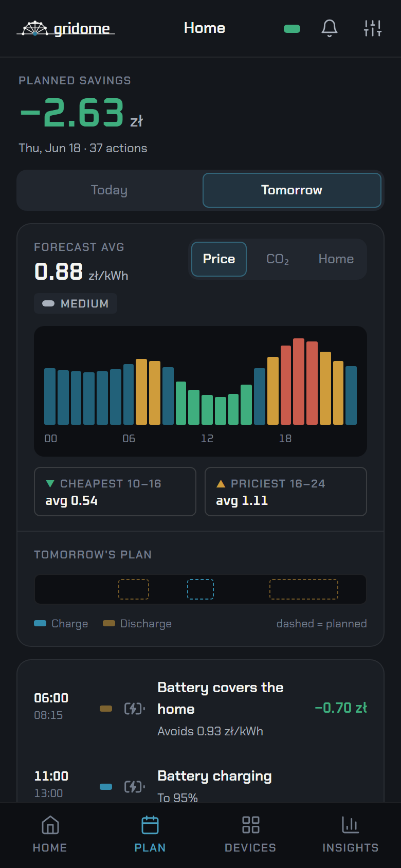Click the "06" hour axis label
Image resolution: width=401 pixels, height=868 pixels.
click(x=129, y=439)
